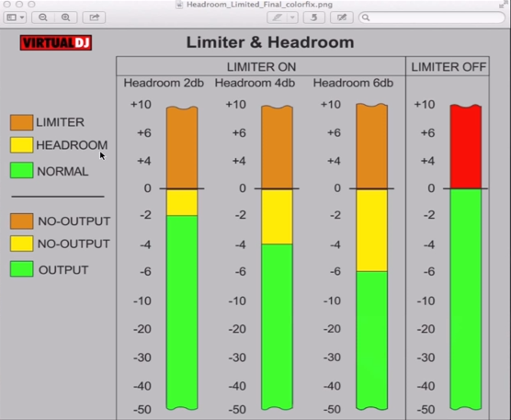Image resolution: width=511 pixels, height=420 pixels.
Task: Expand the view mode dropdown arrow
Action: (22, 17)
